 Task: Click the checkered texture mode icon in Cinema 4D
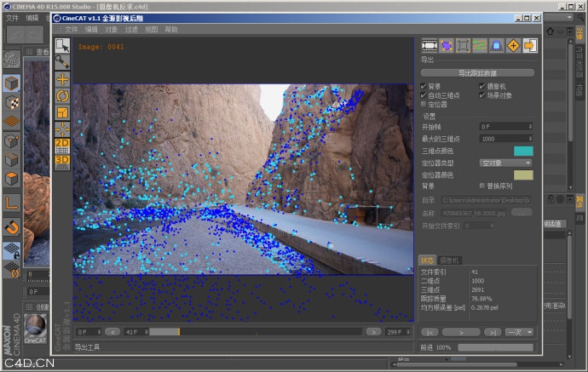pyautogui.click(x=12, y=103)
